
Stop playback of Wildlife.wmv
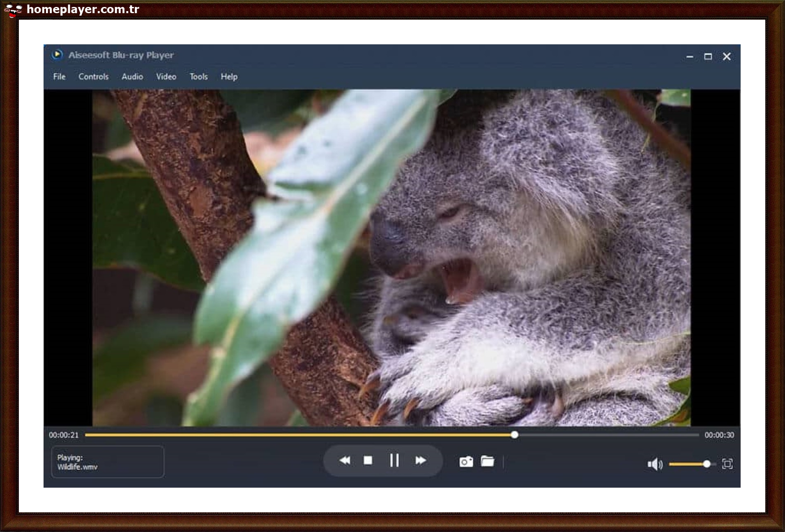[x=368, y=461]
